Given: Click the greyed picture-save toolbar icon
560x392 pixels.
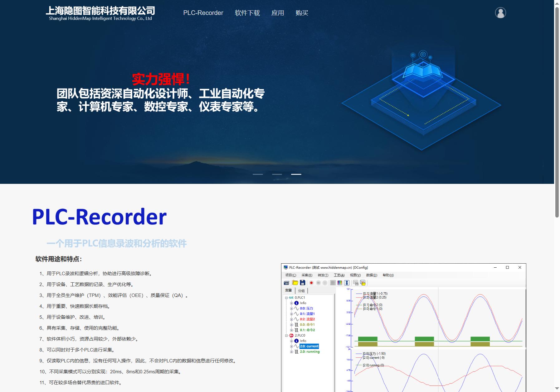Looking at the screenshot, I should 356,283.
